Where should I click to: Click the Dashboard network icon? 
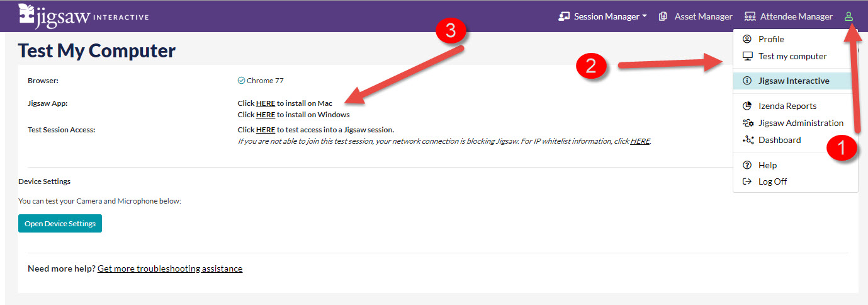pyautogui.click(x=748, y=140)
